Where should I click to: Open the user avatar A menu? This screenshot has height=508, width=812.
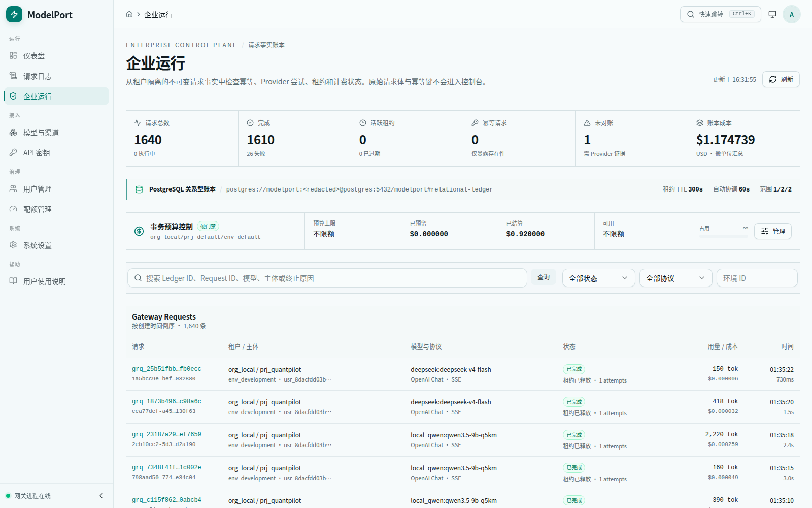tap(791, 14)
